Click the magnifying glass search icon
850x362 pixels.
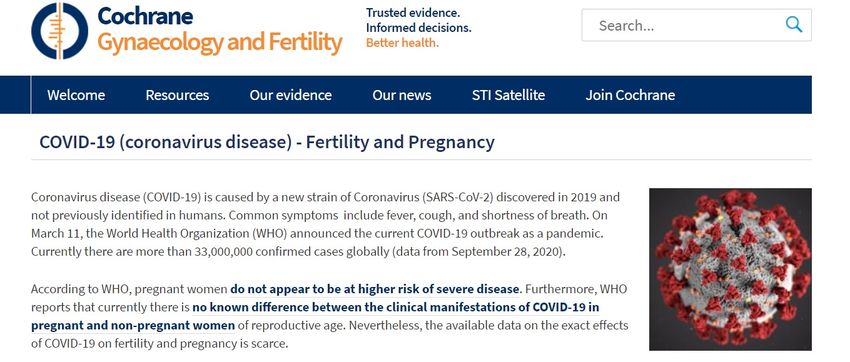[794, 25]
